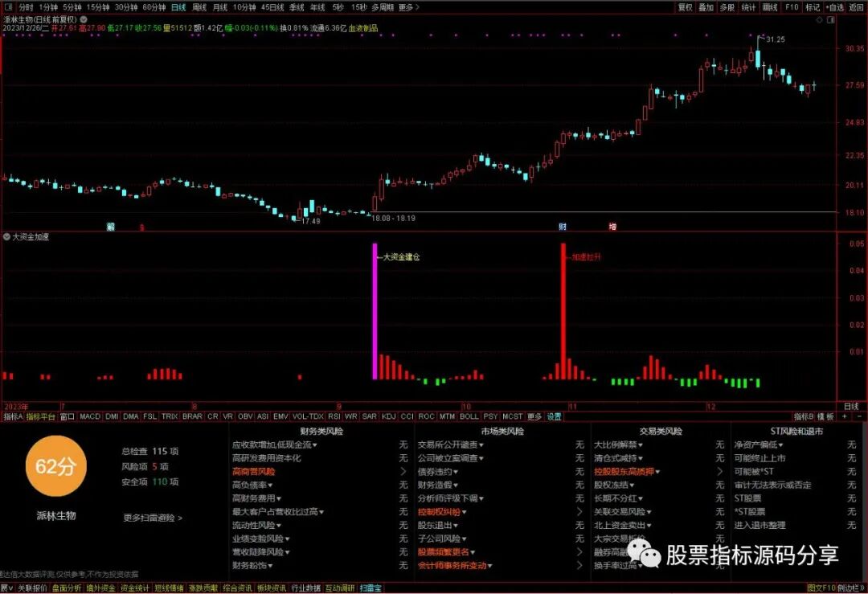This screenshot has height=594, width=868.
Task: Click 图文F10 at bottom right
Action: 821,588
